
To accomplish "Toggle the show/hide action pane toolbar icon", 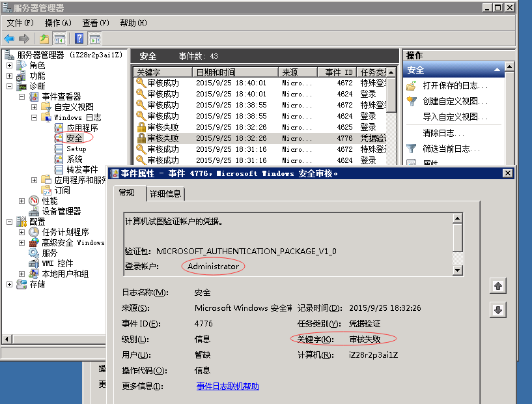I will pos(95,39).
